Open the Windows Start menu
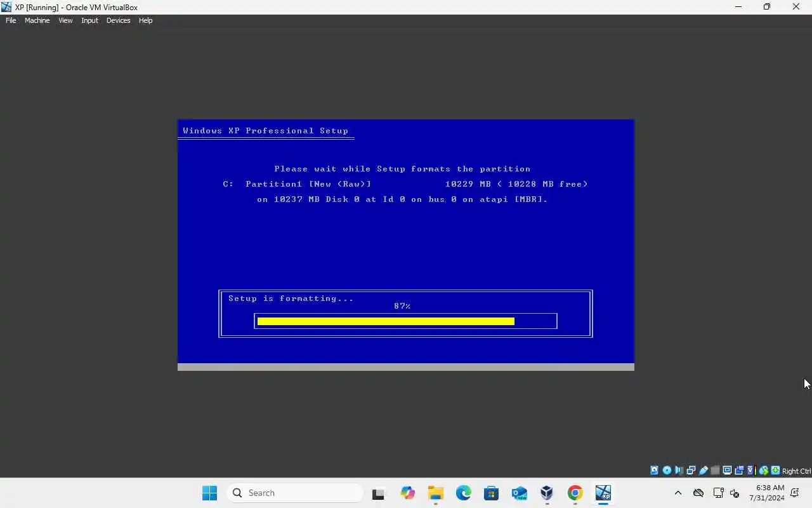 [x=209, y=493]
